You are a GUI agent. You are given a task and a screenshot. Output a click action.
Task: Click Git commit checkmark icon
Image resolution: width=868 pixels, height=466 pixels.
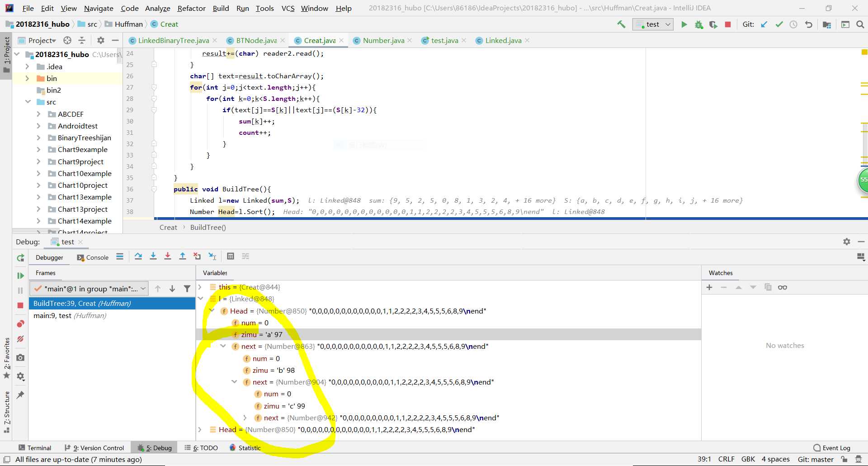pos(779,24)
